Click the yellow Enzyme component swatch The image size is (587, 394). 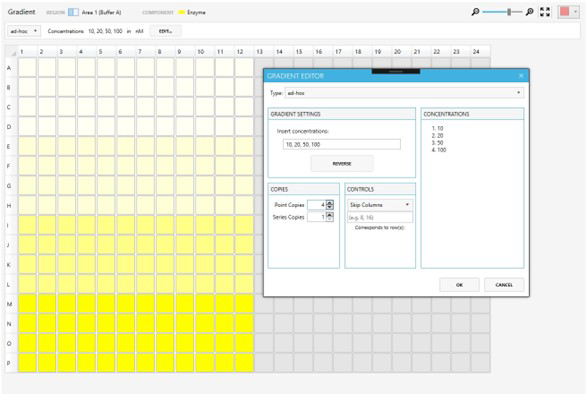click(182, 12)
